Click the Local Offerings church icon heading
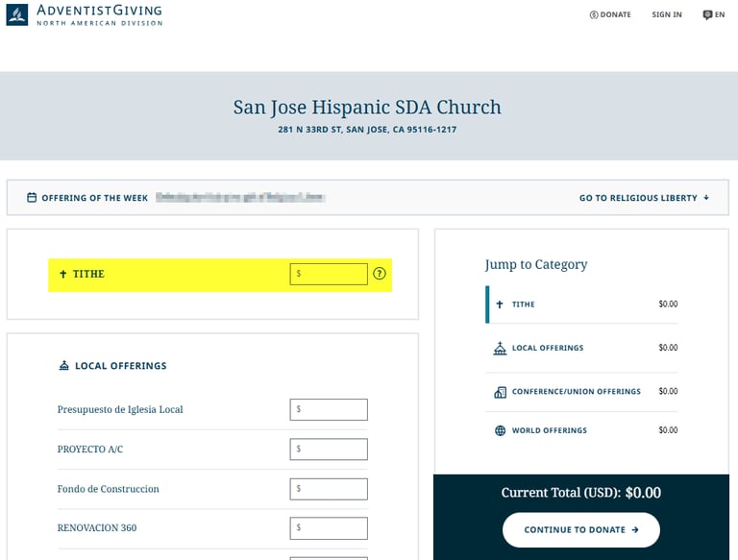The width and height of the screenshot is (738, 560). pyautogui.click(x=64, y=365)
